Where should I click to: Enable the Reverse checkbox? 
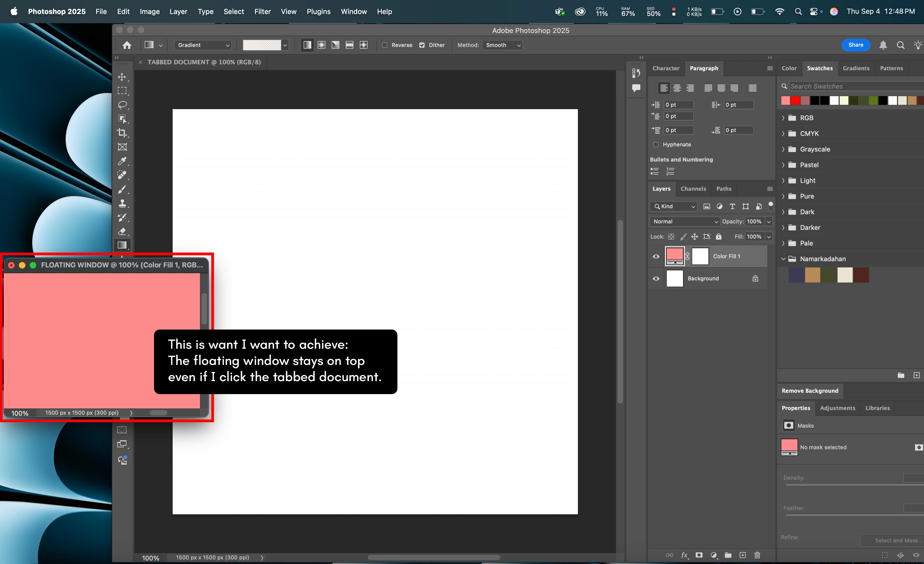(x=385, y=45)
